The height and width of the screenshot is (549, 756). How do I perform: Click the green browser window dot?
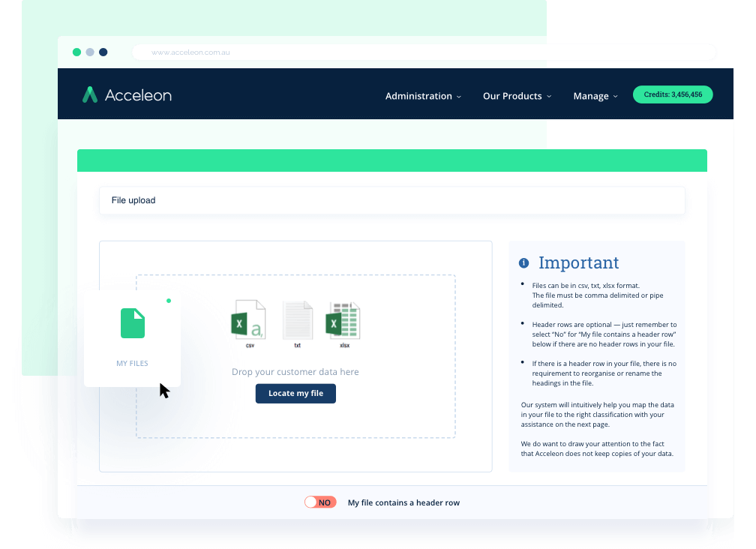click(76, 52)
